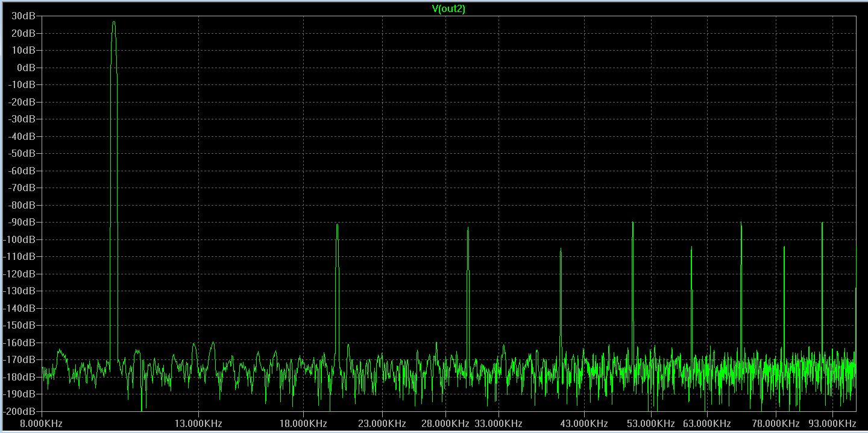Click the 18.000KHz frequency label
The height and width of the screenshot is (433, 868).
pyautogui.click(x=303, y=423)
